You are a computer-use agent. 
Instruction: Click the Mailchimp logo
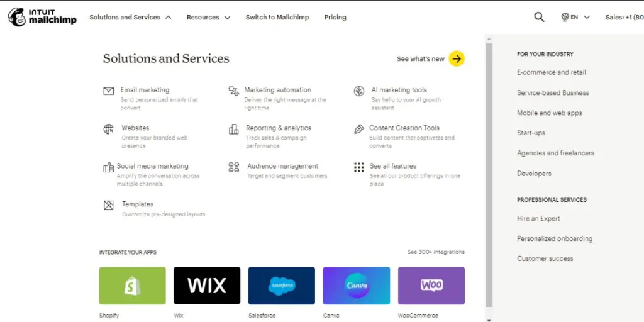tap(42, 17)
